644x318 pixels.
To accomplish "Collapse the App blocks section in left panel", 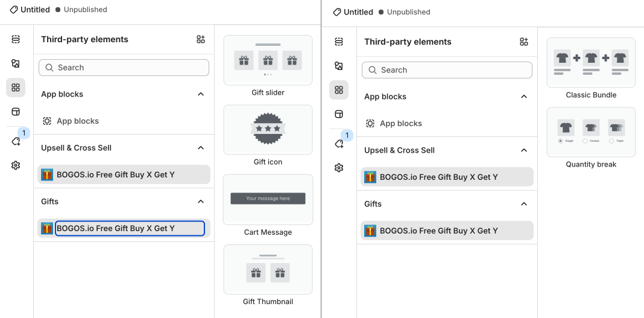I will 200,94.
